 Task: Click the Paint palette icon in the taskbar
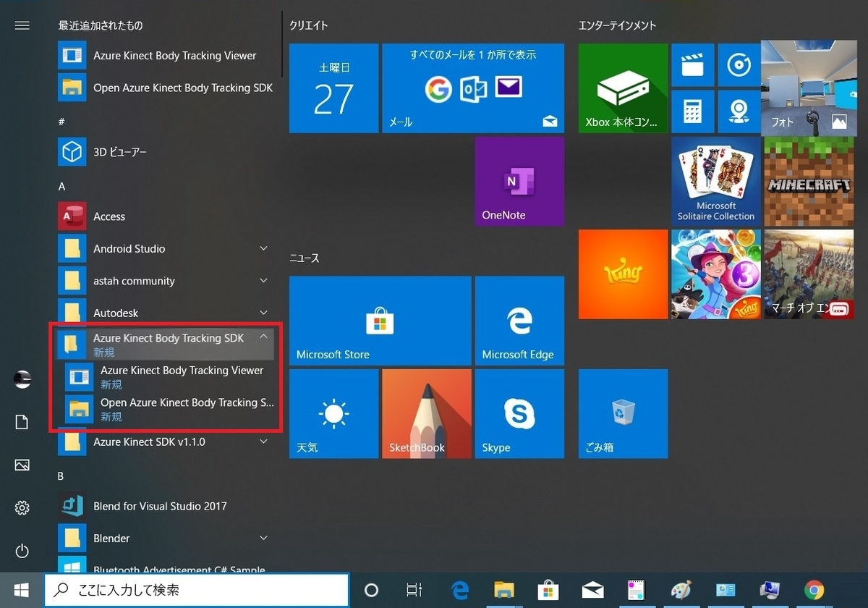tap(681, 590)
